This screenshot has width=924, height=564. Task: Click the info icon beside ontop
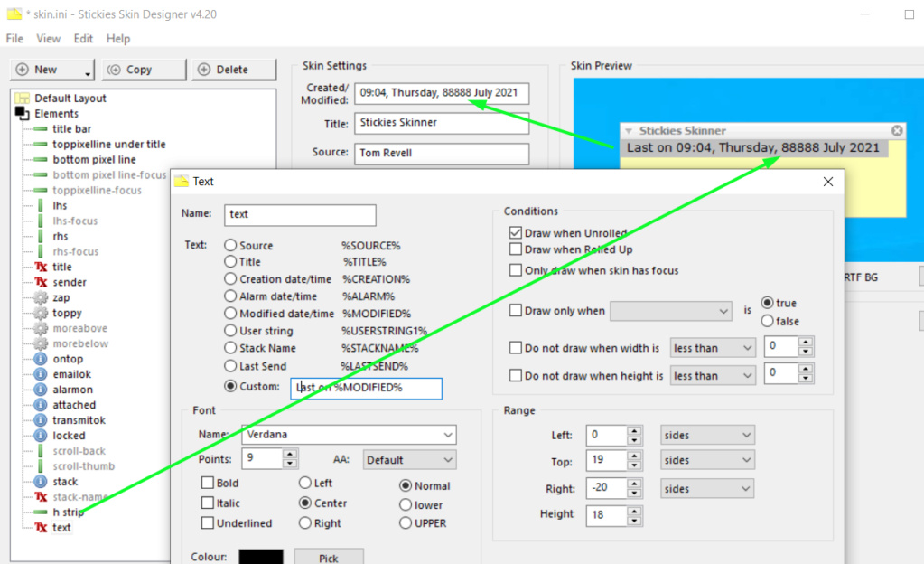coord(41,359)
